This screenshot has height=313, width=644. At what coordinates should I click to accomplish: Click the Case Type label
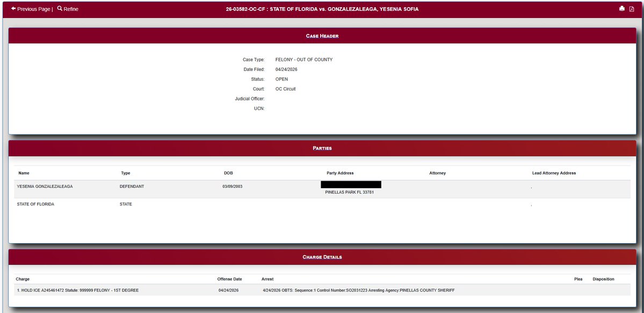[x=254, y=60]
